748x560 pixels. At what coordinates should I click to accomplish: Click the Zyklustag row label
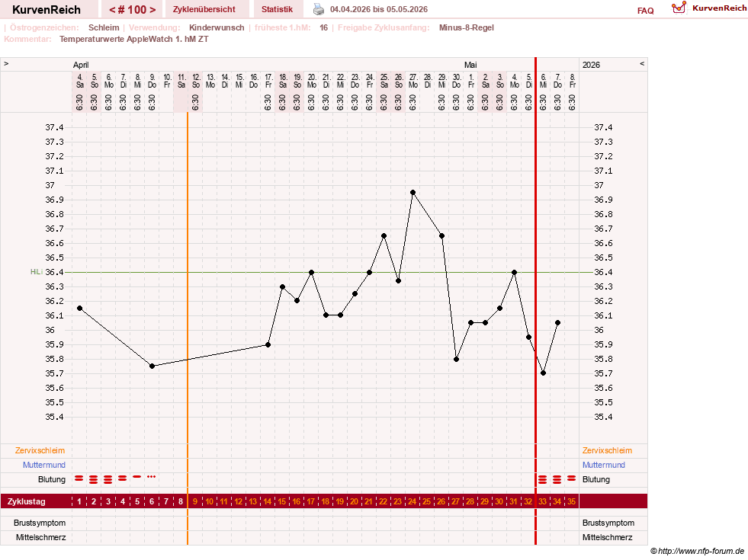[26, 501]
